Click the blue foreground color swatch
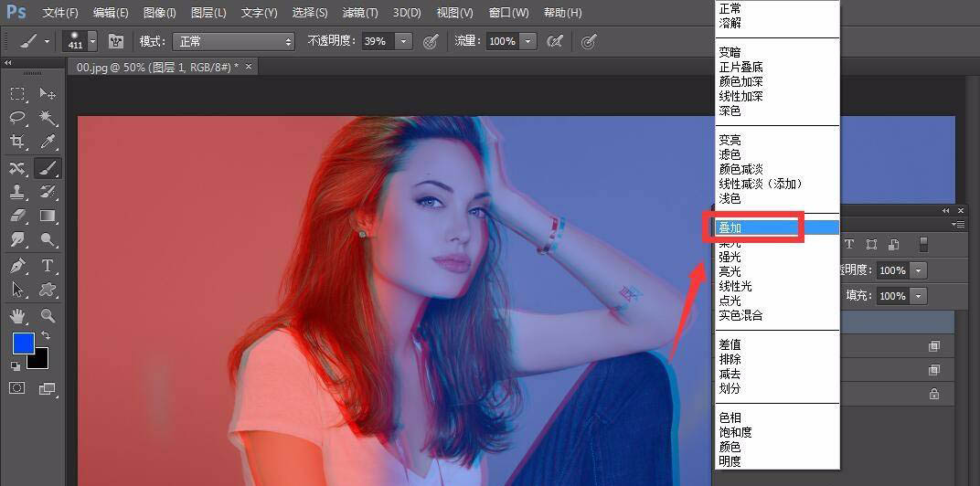The width and height of the screenshot is (980, 486). click(23, 343)
